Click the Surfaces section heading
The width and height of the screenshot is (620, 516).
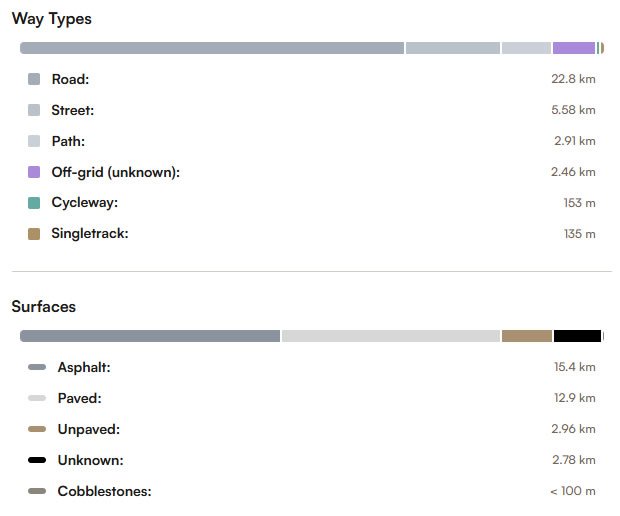[44, 306]
